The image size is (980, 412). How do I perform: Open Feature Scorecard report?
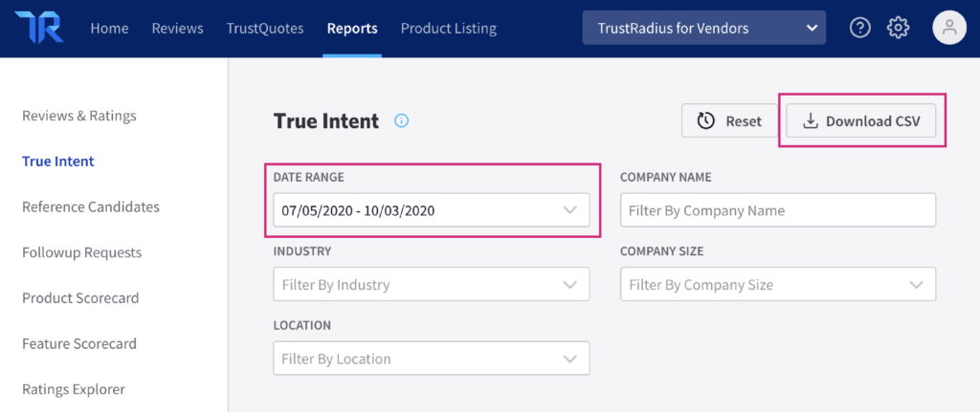pyautogui.click(x=79, y=343)
